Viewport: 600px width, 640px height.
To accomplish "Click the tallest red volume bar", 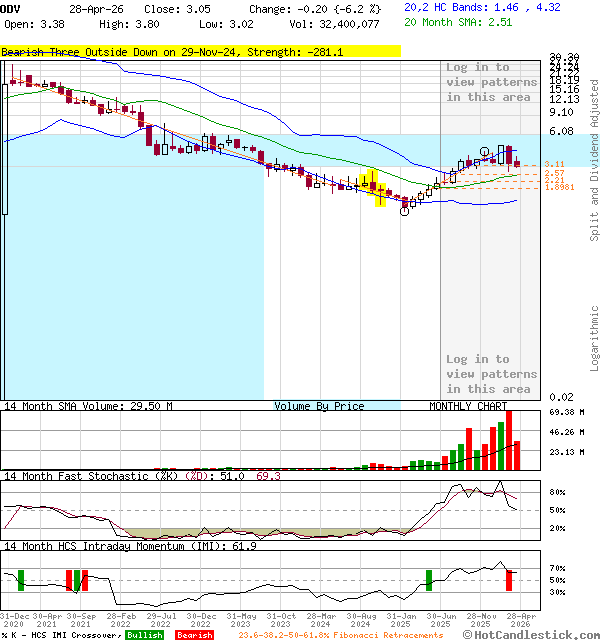I will pos(508,438).
